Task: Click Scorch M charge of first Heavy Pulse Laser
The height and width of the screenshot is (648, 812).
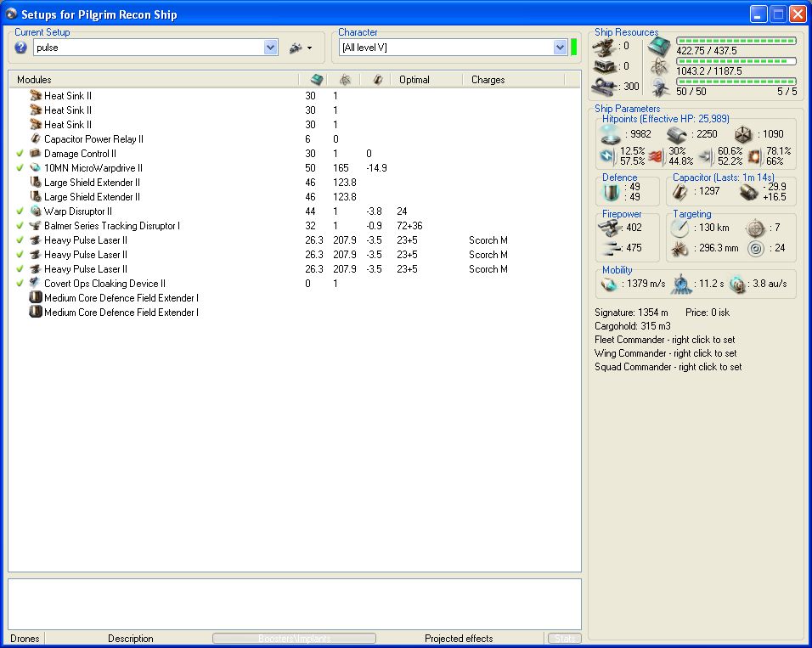Action: click(x=488, y=240)
